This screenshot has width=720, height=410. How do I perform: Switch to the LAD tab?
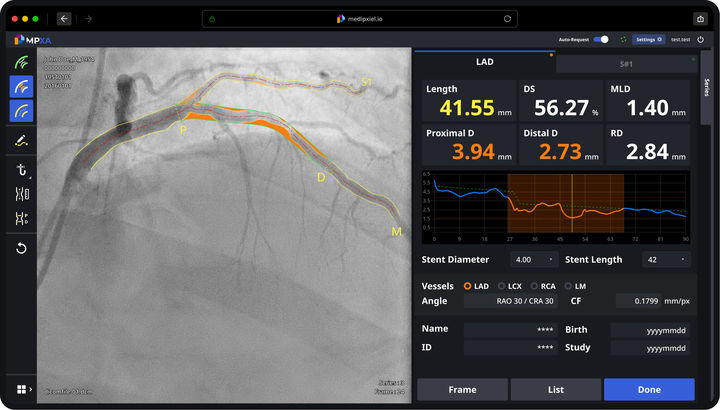pos(484,62)
